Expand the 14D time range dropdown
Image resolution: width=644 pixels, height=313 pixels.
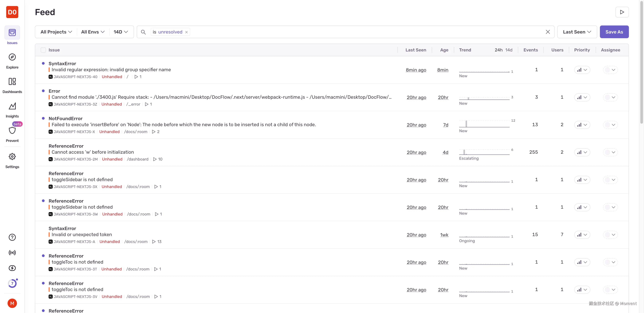pyautogui.click(x=121, y=32)
